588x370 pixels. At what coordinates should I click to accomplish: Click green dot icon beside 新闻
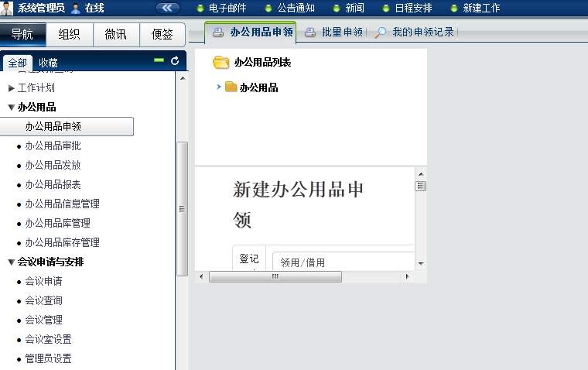(x=337, y=9)
